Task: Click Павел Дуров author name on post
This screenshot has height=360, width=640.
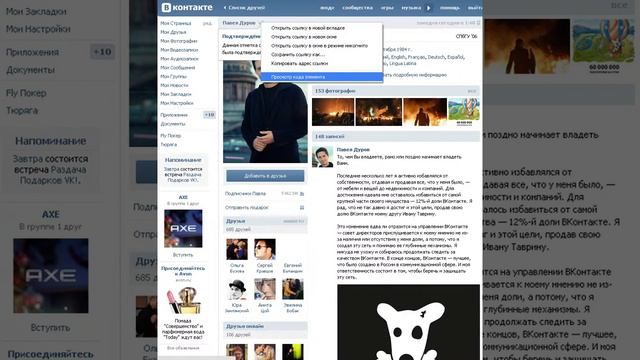Action: coord(353,149)
